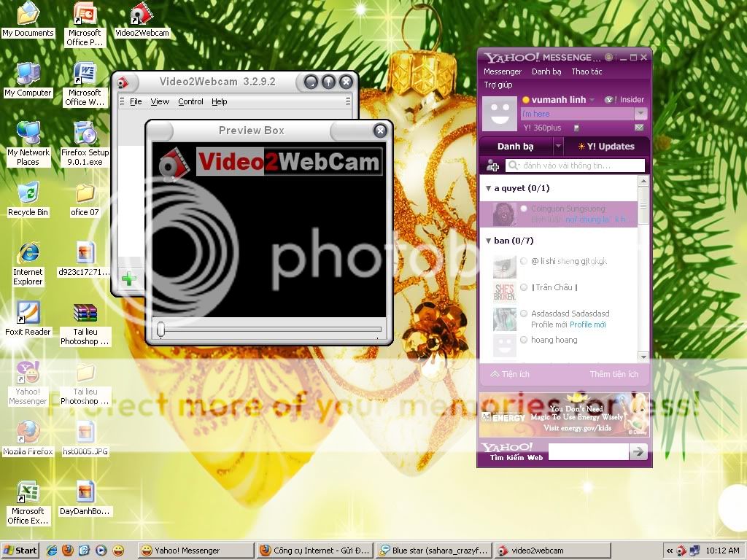Switch to the 'Blue star' taskbar window
The image size is (747, 560).
(433, 551)
